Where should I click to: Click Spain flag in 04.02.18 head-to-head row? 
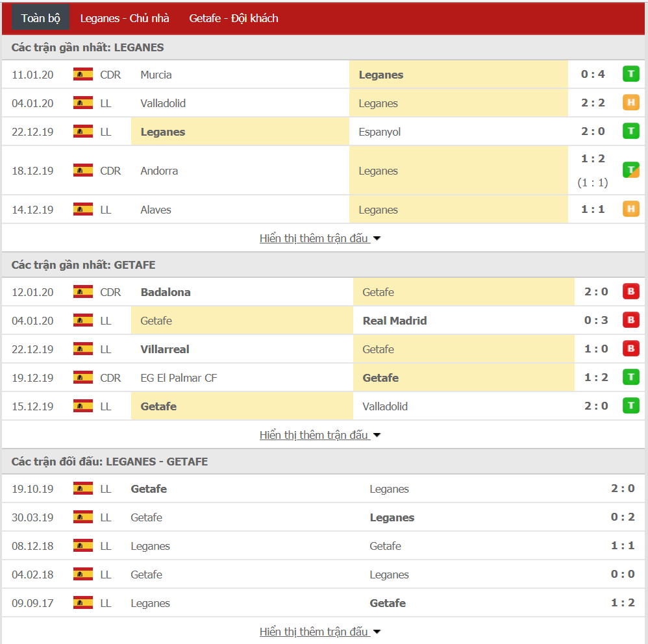pyautogui.click(x=83, y=574)
